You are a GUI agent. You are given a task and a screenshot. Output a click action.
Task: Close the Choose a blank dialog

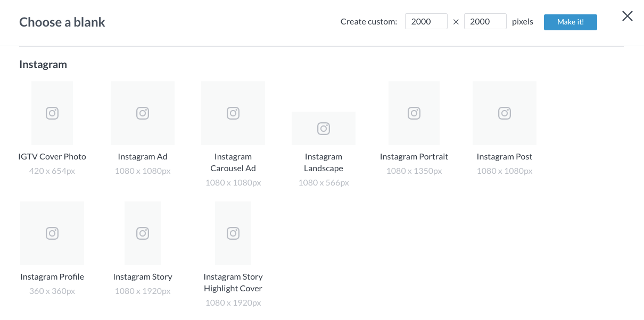pos(628,16)
